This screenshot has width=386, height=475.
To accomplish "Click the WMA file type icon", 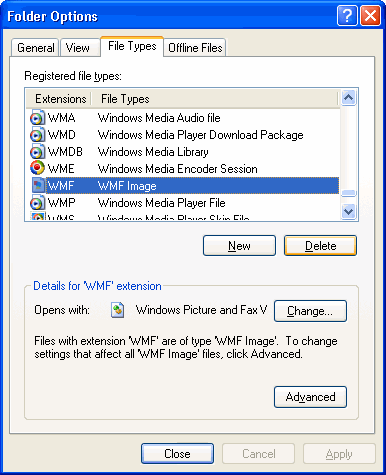I will coord(37,118).
